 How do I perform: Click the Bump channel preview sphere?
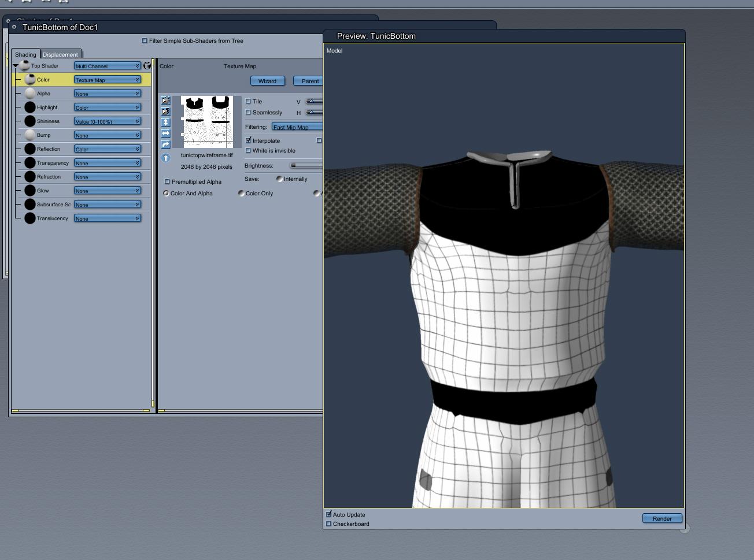(30, 135)
